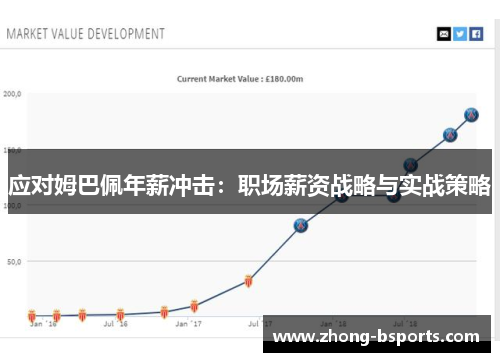Click the PSG marker just below the banner
The width and height of the screenshot is (500, 362).
point(301,226)
